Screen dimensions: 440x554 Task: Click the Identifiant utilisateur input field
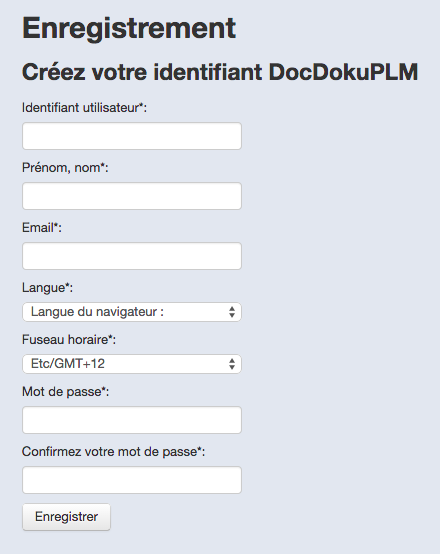coord(132,136)
